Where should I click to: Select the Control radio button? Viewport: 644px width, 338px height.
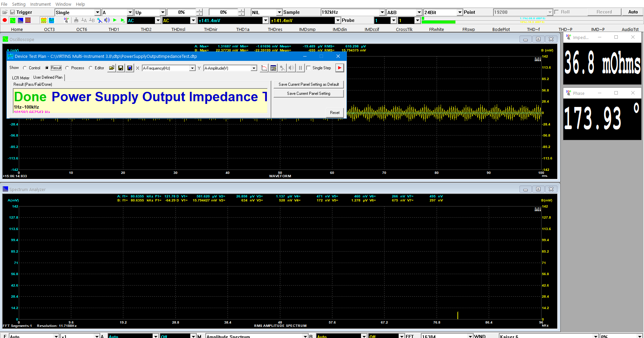[x=25, y=68]
